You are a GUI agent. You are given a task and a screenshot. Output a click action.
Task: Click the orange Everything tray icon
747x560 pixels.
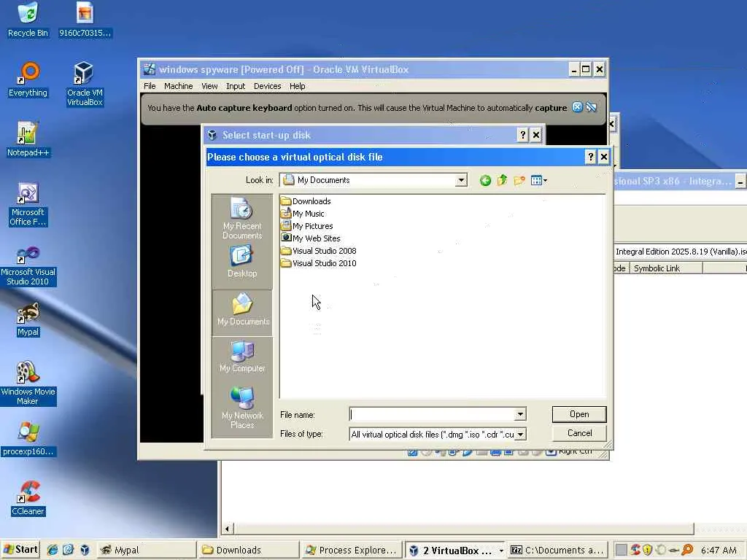[686, 550]
